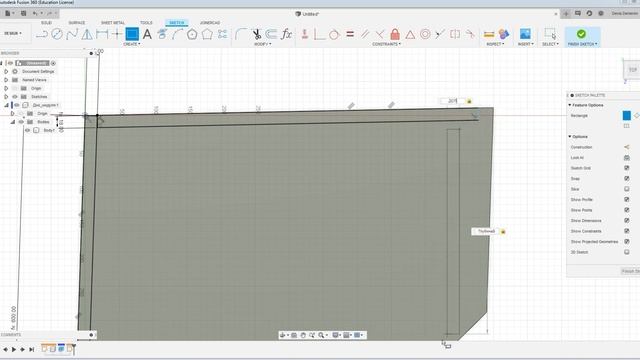Toggle the Show Constraints checkbox
The height and width of the screenshot is (360, 640).
627,231
